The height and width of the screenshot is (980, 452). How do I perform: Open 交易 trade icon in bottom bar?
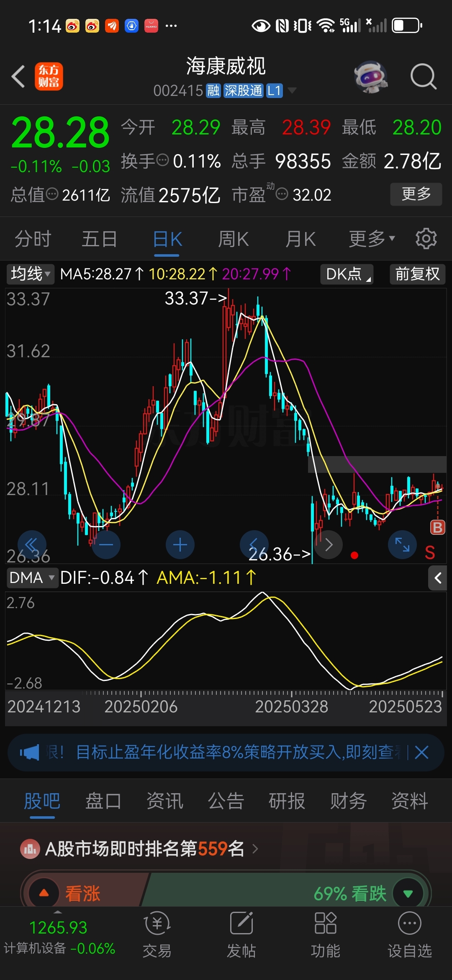pos(157,923)
